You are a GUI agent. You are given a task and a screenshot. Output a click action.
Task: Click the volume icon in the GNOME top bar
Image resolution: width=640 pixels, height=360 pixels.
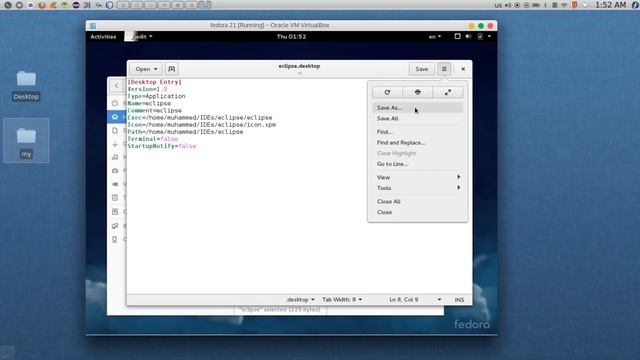tap(468, 36)
